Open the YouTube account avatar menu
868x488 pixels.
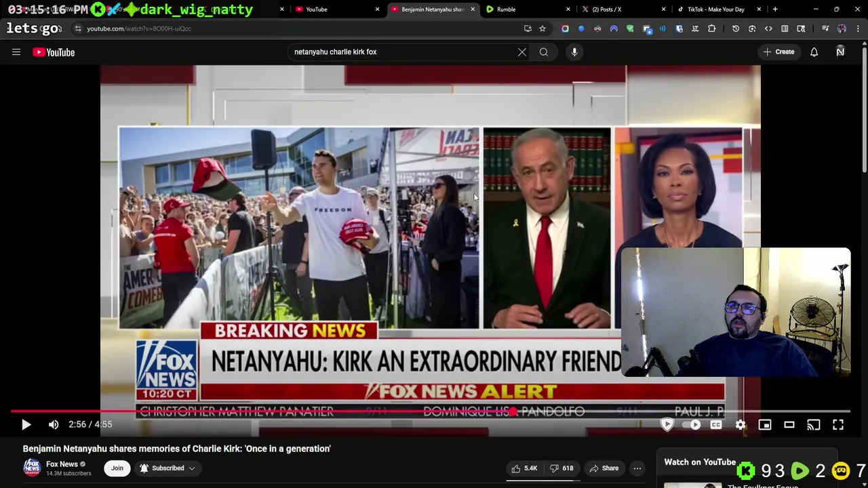[840, 52]
